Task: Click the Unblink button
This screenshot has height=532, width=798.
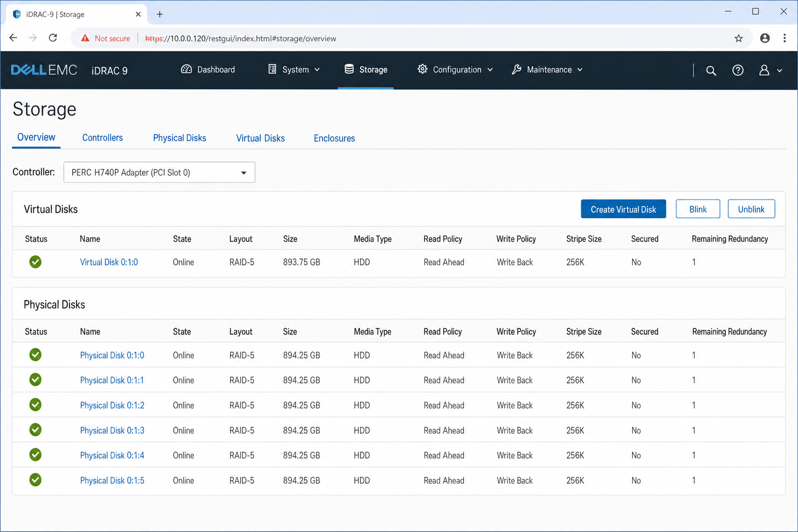Action: click(751, 209)
